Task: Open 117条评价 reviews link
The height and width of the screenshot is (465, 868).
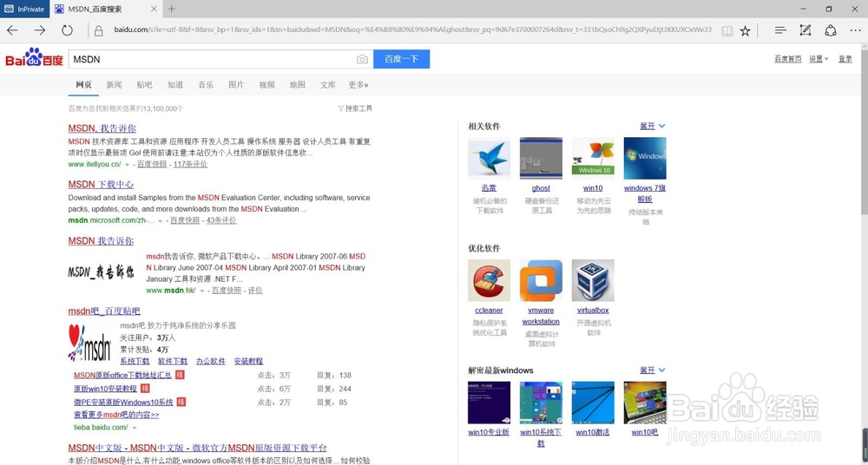Action: click(x=190, y=165)
